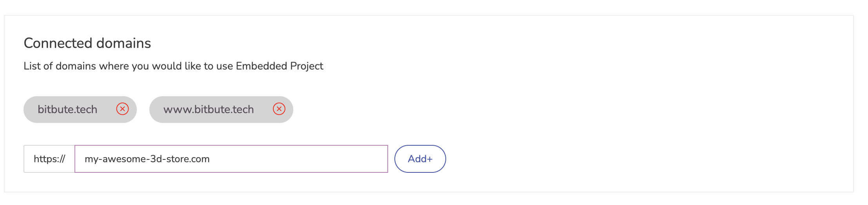
Task: Select the bitbute.tech domain tag
Action: [80, 110]
